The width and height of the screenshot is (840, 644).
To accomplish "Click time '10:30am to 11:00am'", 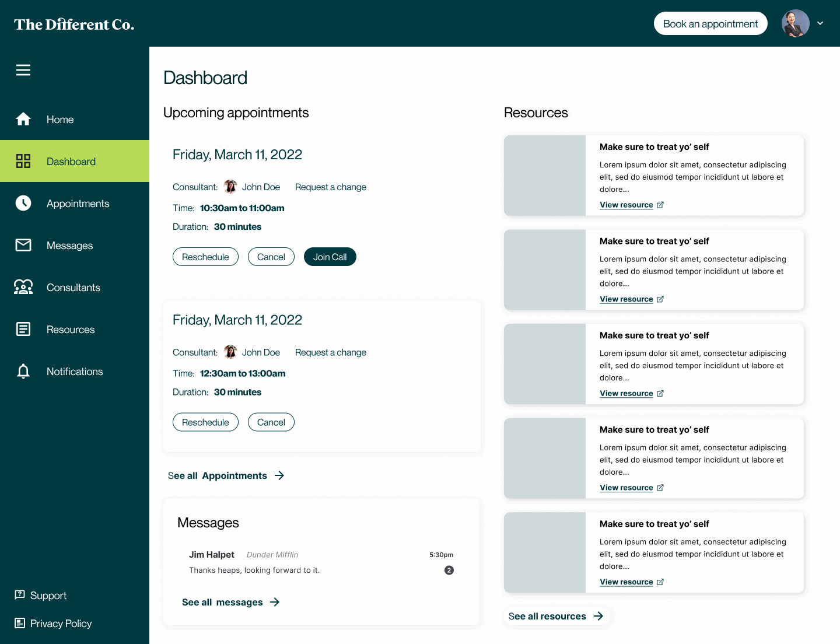I will [x=242, y=208].
